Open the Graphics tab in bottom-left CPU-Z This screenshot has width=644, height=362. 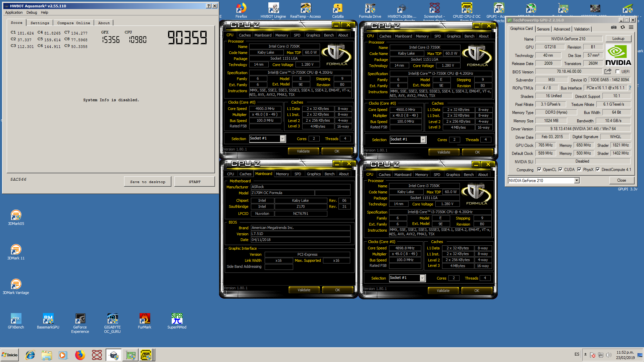click(x=314, y=174)
